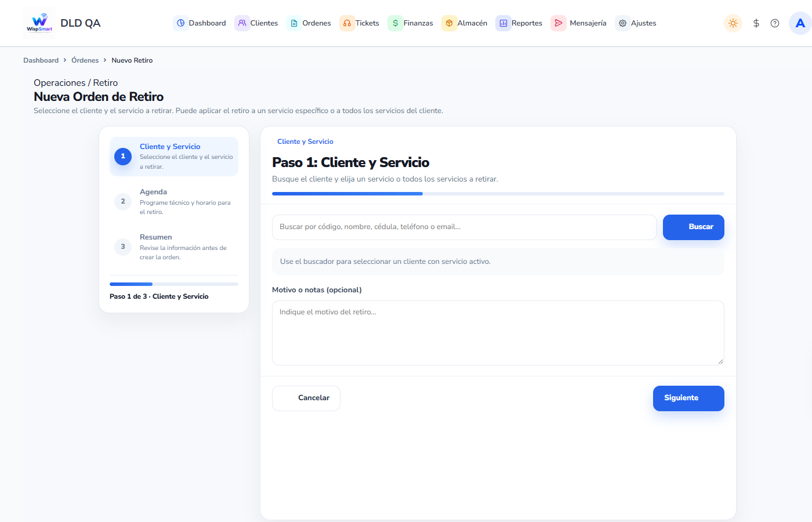Select step 3 Resumen in the stepper
Viewport: 812px width, 522px height.
tap(174, 247)
